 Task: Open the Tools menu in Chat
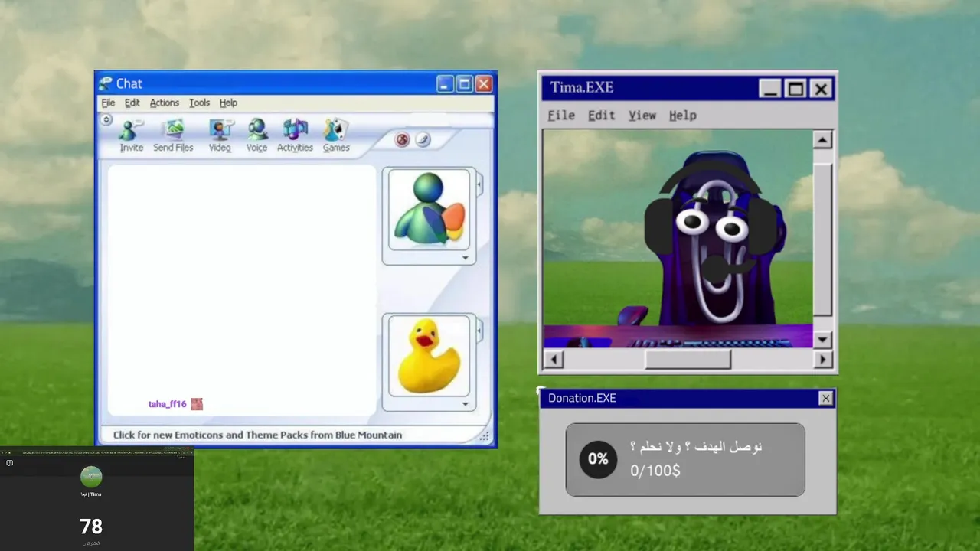tap(199, 103)
